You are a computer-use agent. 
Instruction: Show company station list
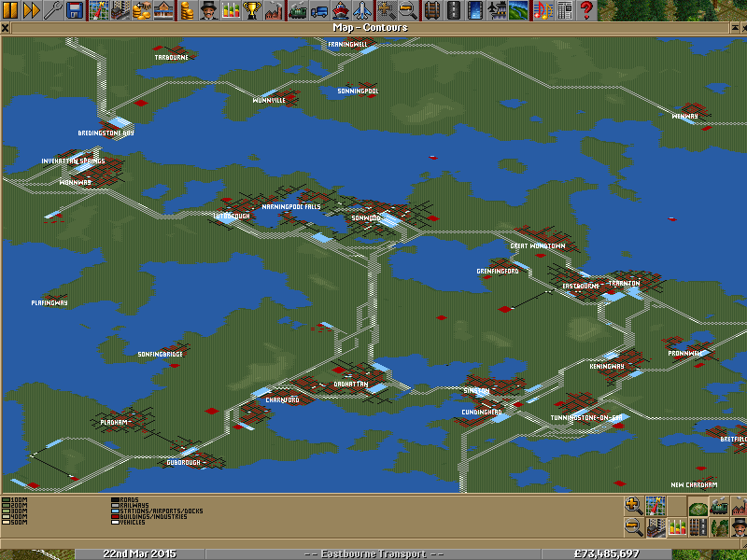162,10
